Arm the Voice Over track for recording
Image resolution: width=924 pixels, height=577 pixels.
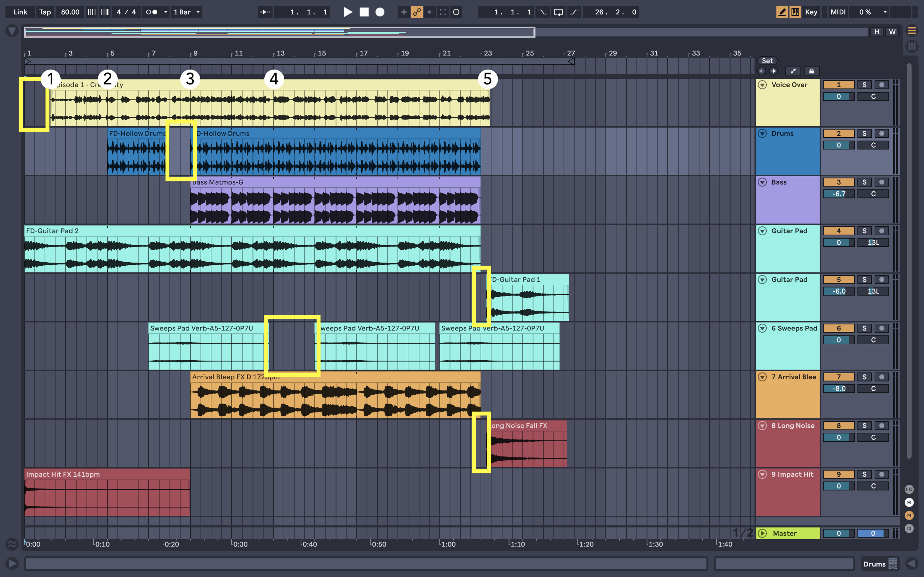click(882, 84)
